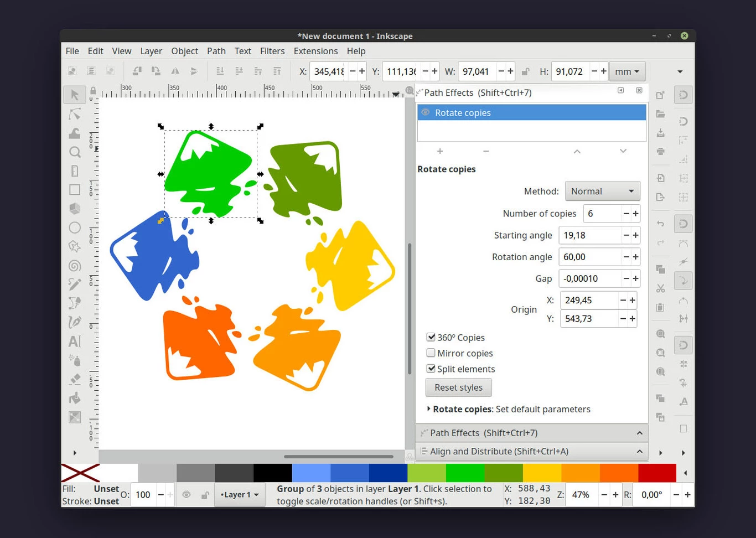Open the mm units dropdown
The height and width of the screenshot is (538, 756).
pyautogui.click(x=626, y=71)
